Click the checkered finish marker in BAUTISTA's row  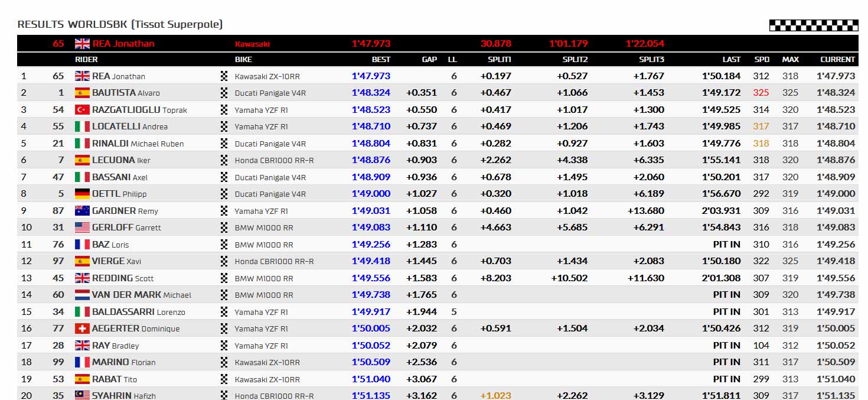224,93
